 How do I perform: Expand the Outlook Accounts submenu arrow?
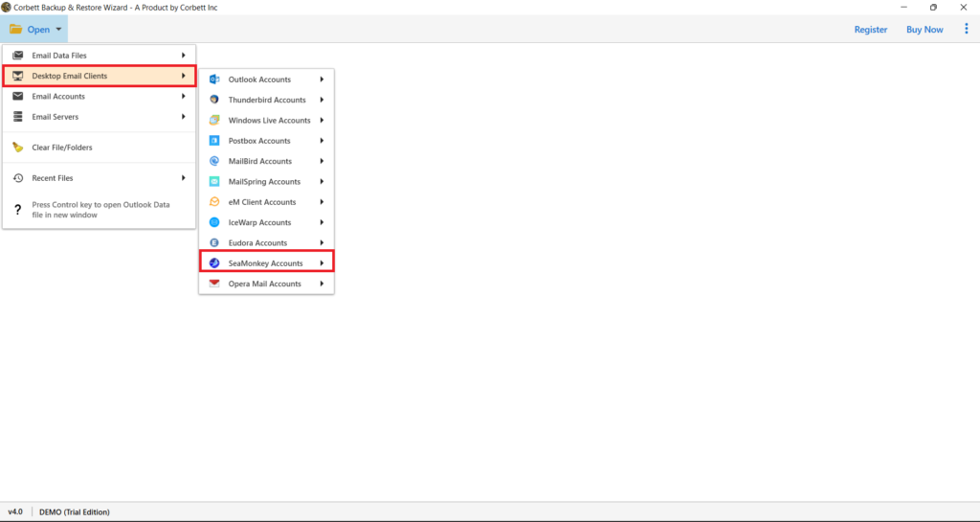322,79
